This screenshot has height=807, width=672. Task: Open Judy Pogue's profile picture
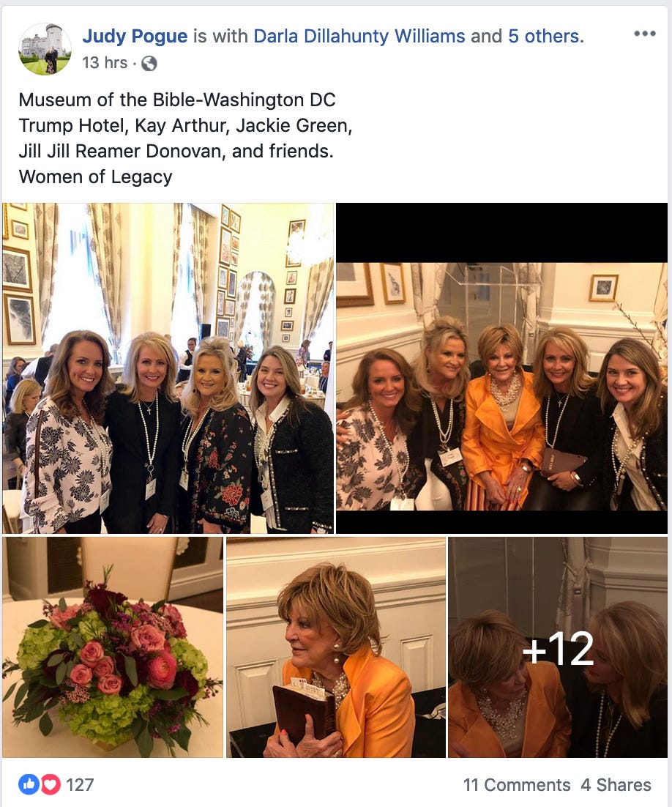(45, 49)
